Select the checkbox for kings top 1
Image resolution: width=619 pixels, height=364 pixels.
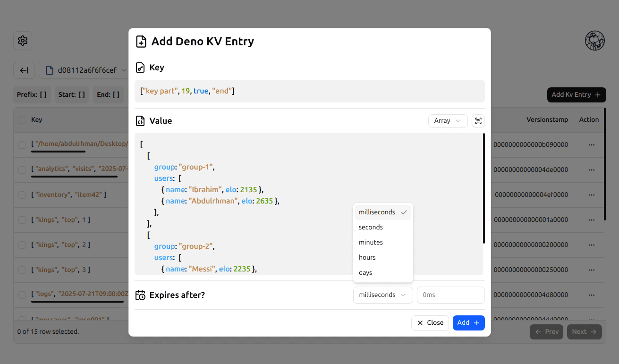point(22,220)
